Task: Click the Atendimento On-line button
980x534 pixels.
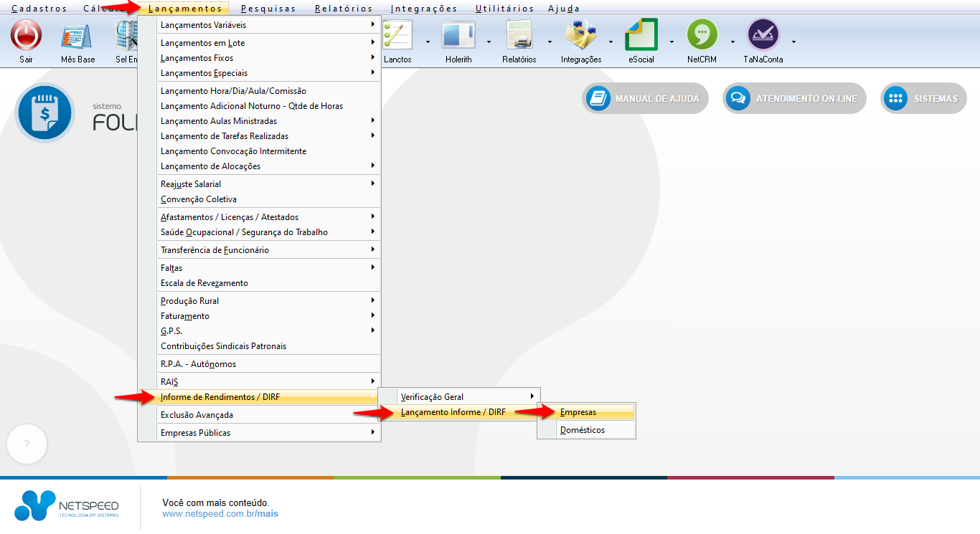Action: (x=794, y=99)
